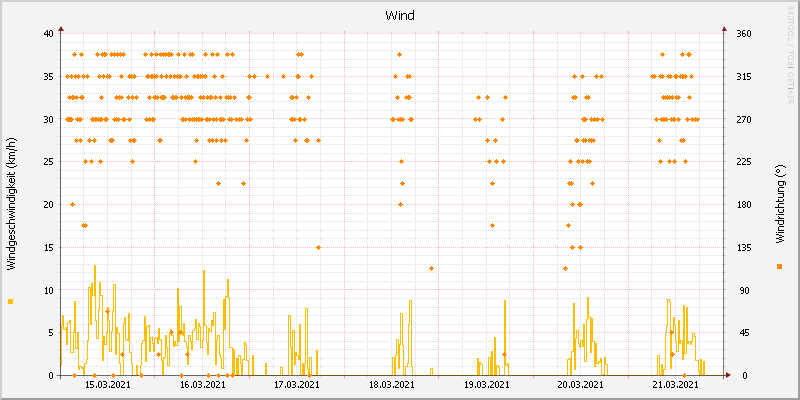Click the date label 16.03.2021
Image resolution: width=800 pixels, height=400 pixels.
coord(202,385)
